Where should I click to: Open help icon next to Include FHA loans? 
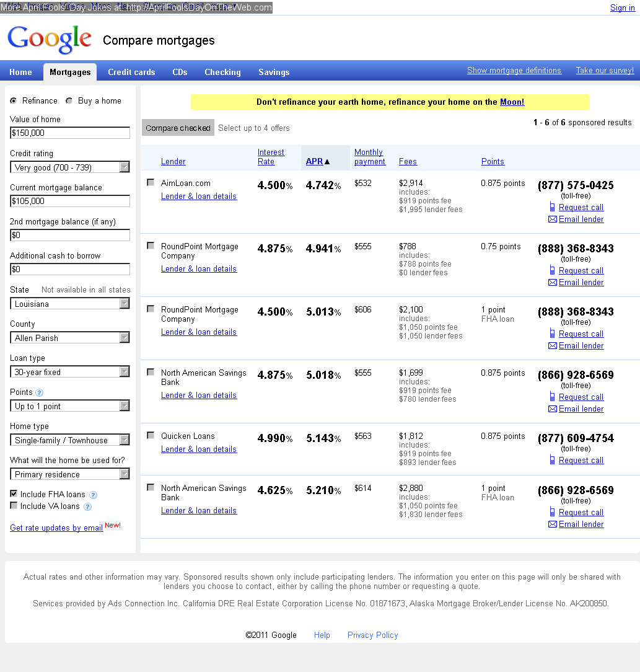pyautogui.click(x=94, y=495)
